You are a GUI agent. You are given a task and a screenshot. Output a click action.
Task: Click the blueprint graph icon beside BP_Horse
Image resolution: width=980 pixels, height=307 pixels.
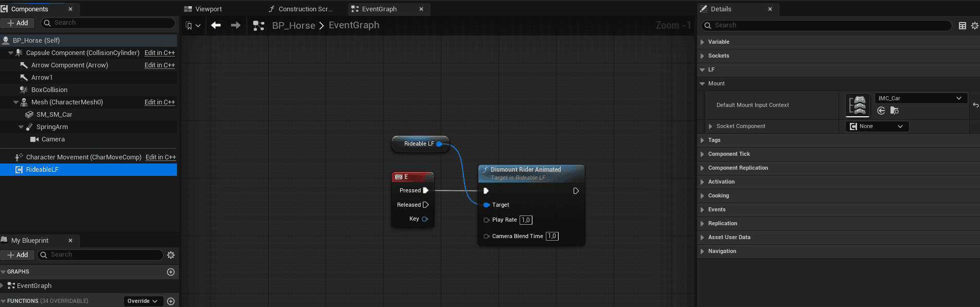coord(259,26)
